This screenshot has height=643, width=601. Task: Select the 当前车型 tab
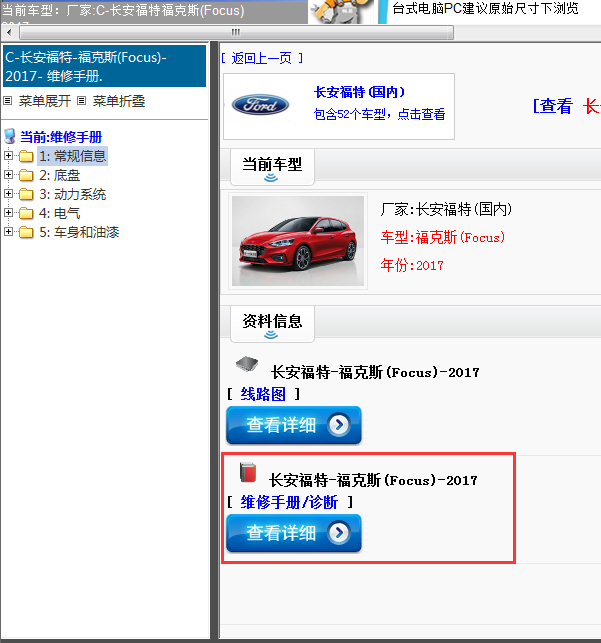pos(272,167)
